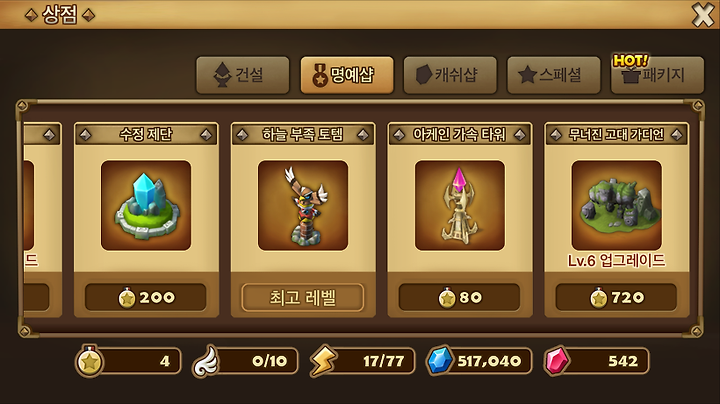Buy the 720 point guardian upgrade

point(616,297)
